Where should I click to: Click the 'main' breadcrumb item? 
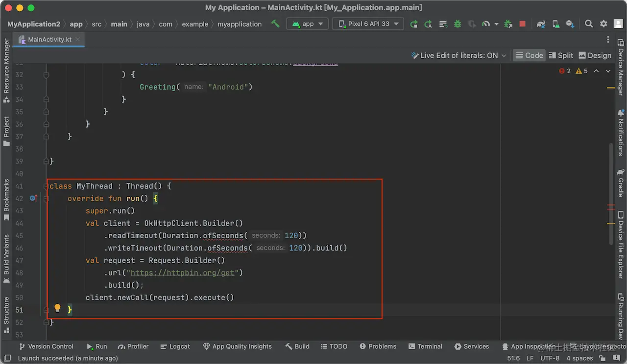click(x=119, y=24)
